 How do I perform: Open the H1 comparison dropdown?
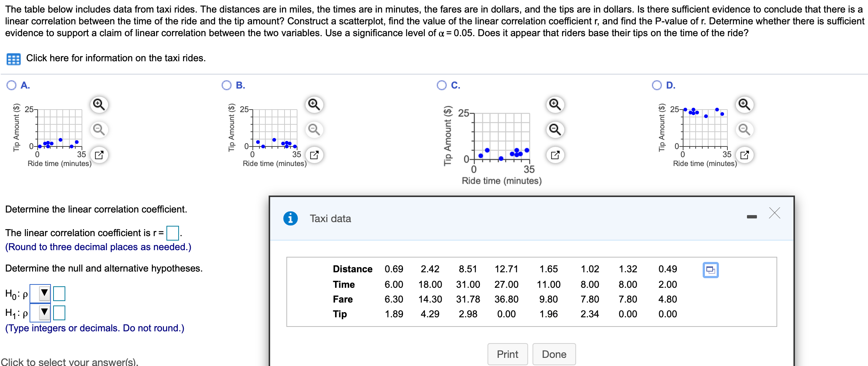pyautogui.click(x=43, y=312)
